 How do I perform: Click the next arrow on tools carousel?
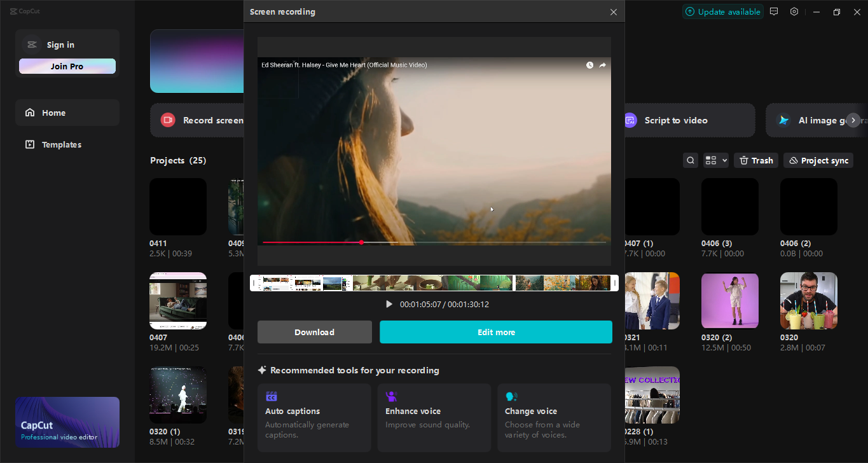(x=853, y=120)
